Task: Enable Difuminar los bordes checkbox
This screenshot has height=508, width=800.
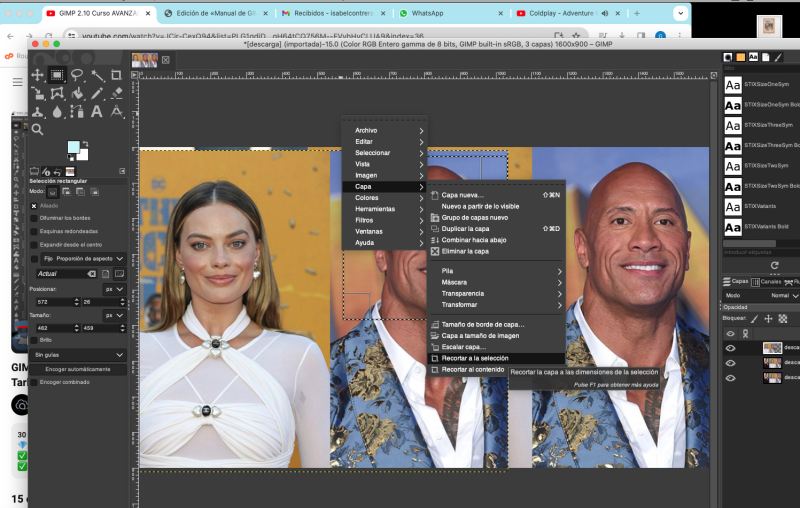Action: click(34, 217)
